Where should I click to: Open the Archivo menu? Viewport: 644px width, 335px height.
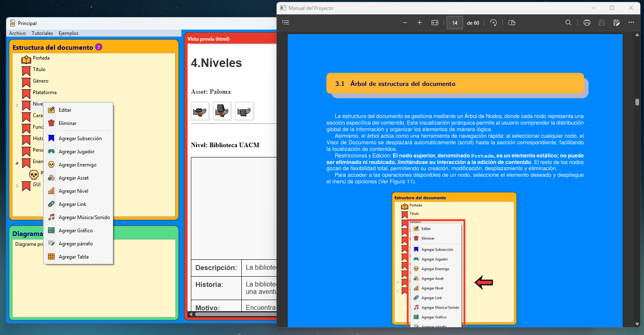pyautogui.click(x=17, y=33)
